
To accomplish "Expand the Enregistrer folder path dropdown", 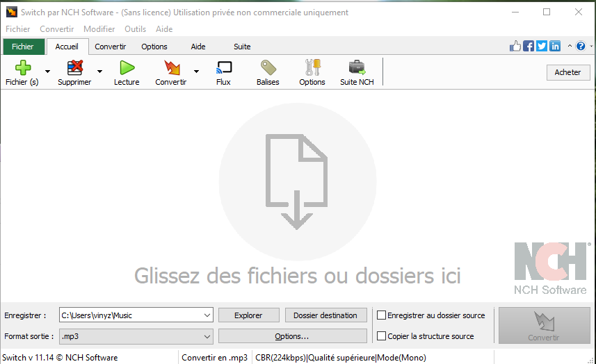I will (x=207, y=315).
